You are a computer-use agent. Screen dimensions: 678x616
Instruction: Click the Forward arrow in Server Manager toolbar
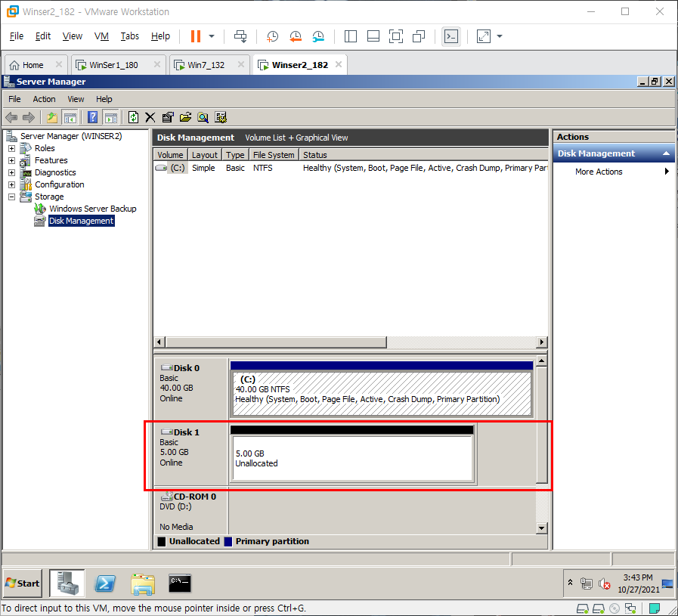coord(29,117)
